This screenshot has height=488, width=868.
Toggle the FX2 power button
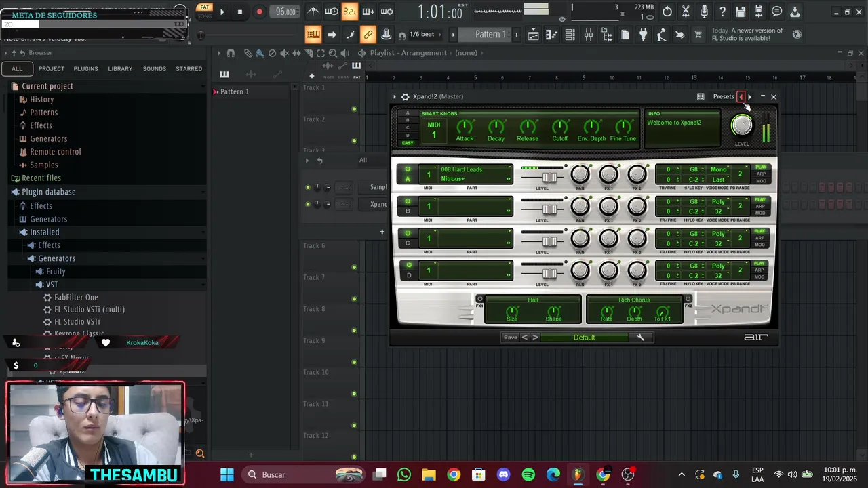[x=688, y=299]
